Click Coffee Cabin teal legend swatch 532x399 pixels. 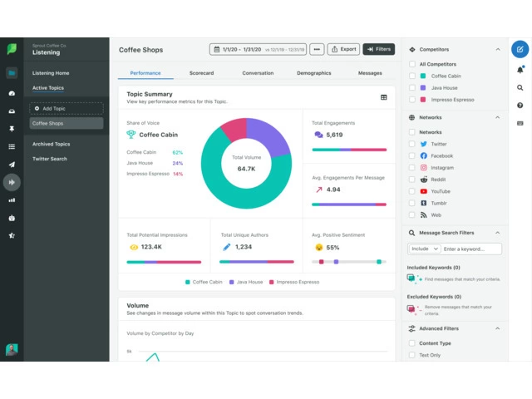(188, 282)
